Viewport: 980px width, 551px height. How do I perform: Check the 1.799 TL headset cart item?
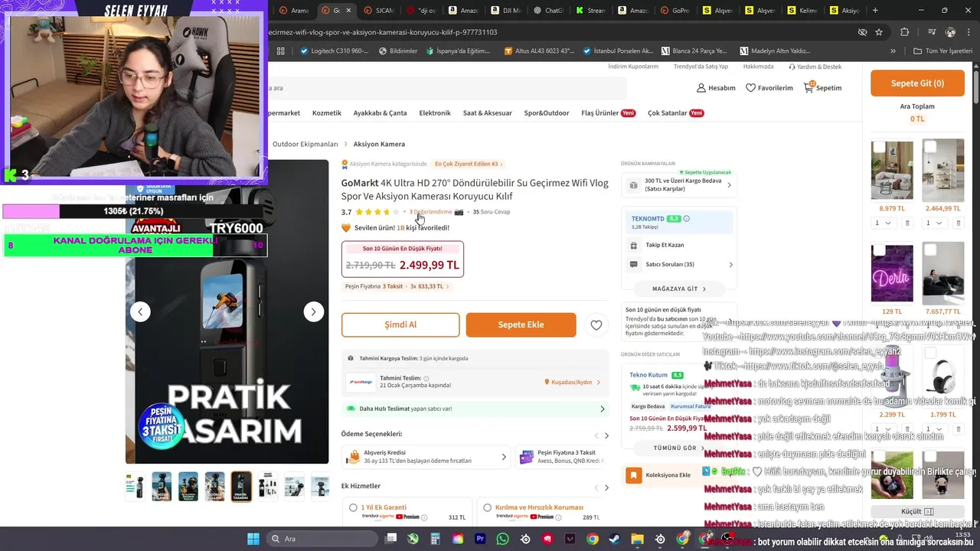pos(930,354)
